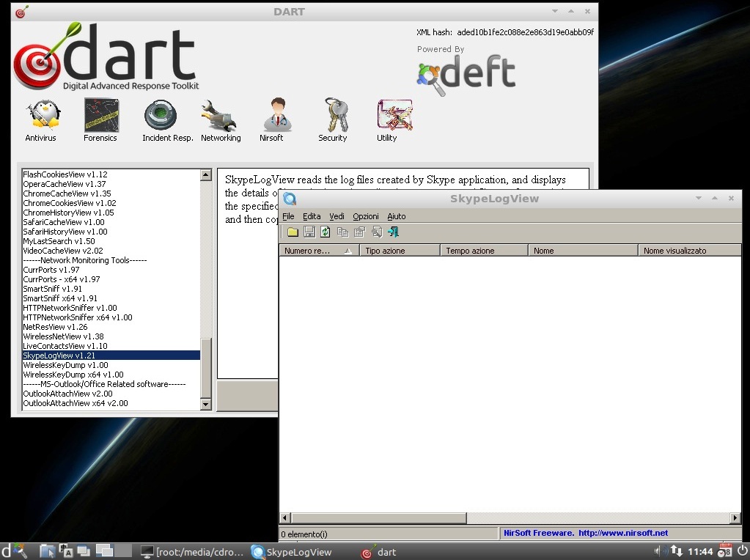Sort by the Numero re... column header
This screenshot has height=560, width=750.
click(319, 251)
